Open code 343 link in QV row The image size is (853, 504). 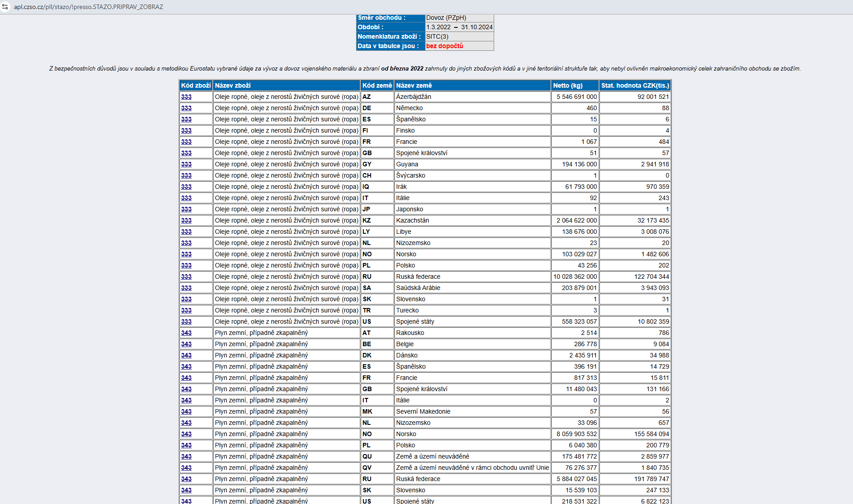[x=186, y=468]
